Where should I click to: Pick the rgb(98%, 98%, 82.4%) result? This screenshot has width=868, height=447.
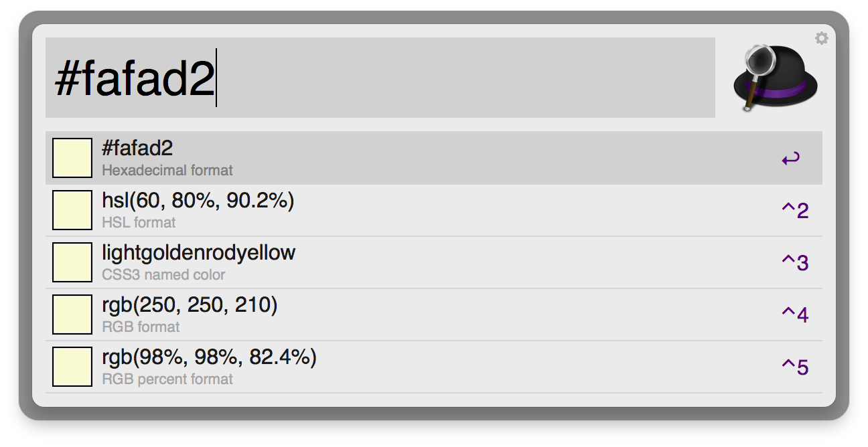click(x=209, y=357)
